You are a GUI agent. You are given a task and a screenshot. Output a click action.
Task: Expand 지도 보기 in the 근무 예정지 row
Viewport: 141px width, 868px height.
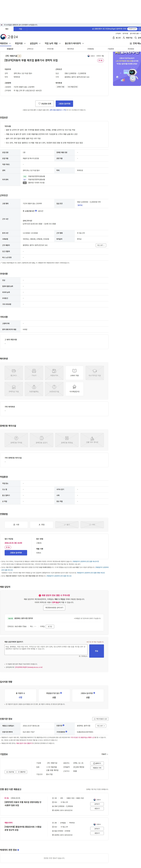click(101, 245)
